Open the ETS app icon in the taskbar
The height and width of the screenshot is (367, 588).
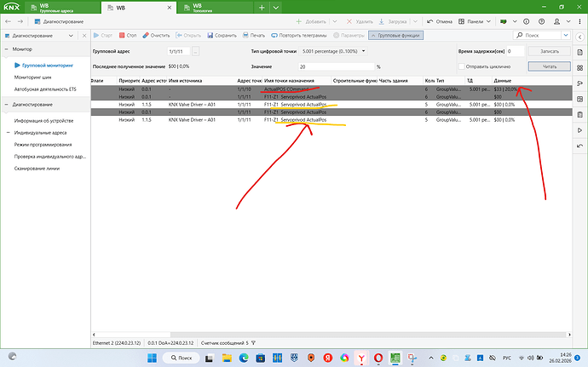395,358
